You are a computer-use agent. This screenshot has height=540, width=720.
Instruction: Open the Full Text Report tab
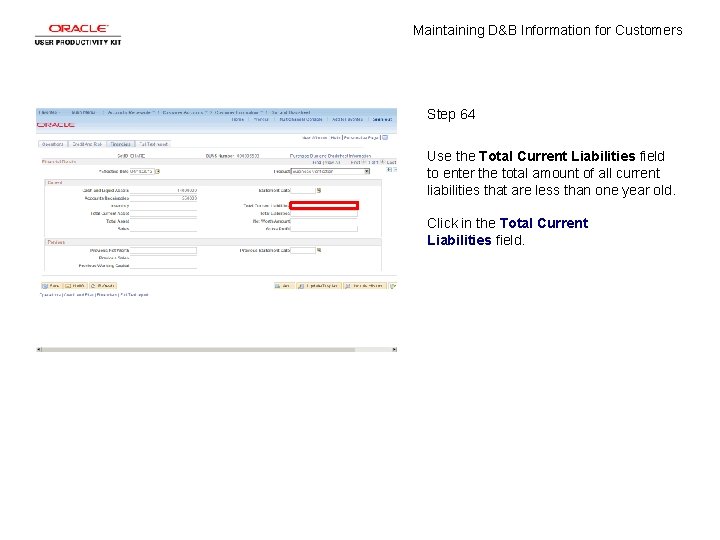point(153,144)
